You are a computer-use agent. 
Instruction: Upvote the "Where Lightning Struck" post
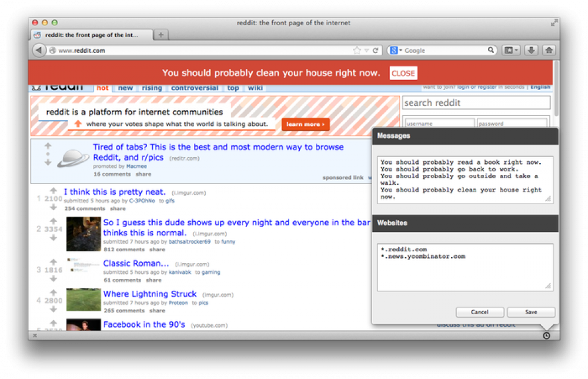tap(54, 292)
